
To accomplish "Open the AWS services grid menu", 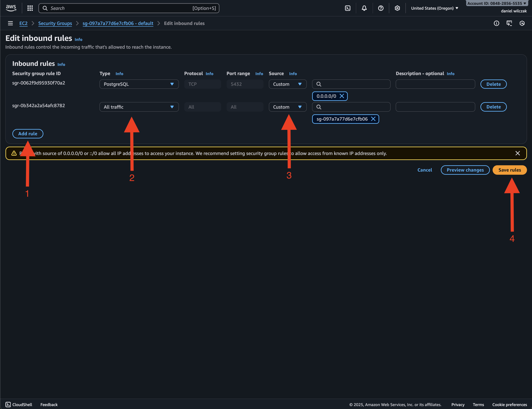I will point(30,8).
